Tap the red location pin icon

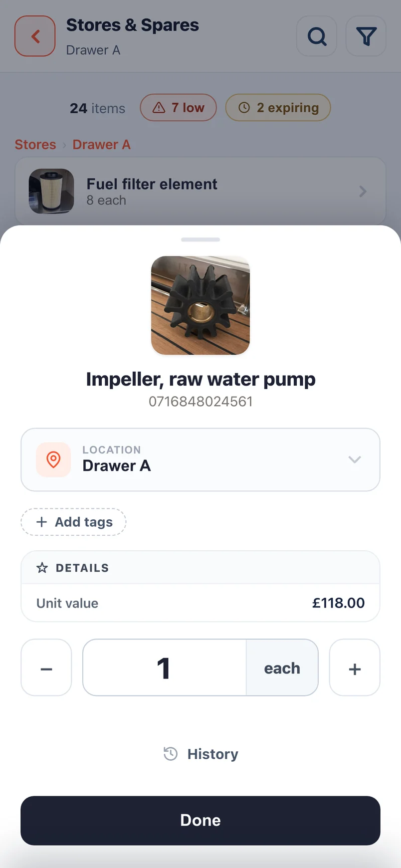[x=53, y=459]
